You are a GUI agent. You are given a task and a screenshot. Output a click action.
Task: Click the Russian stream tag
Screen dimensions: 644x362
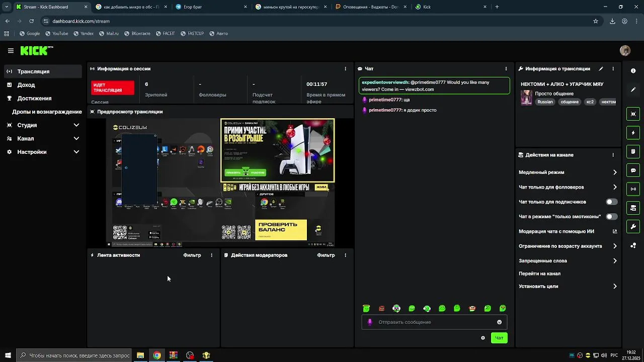point(545,102)
